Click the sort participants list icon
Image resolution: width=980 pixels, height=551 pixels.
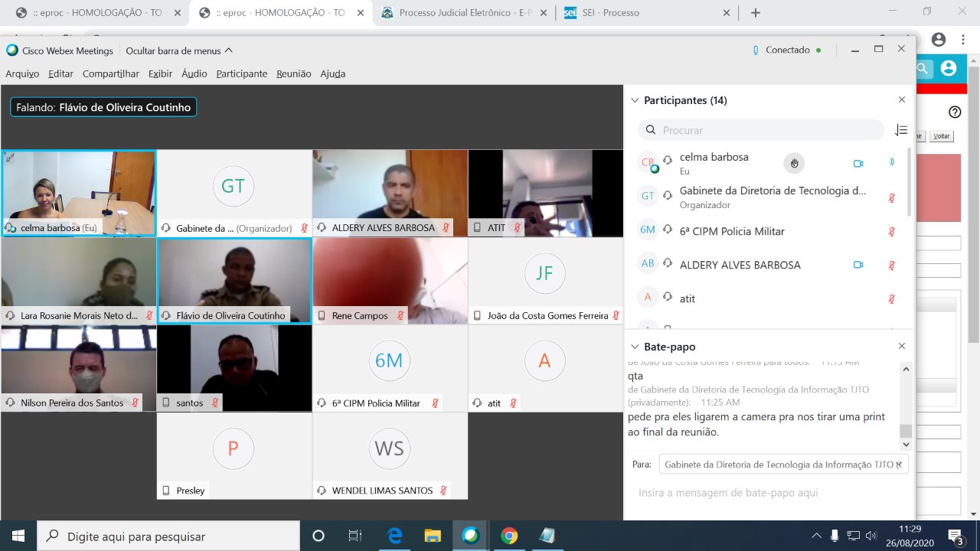click(x=901, y=130)
